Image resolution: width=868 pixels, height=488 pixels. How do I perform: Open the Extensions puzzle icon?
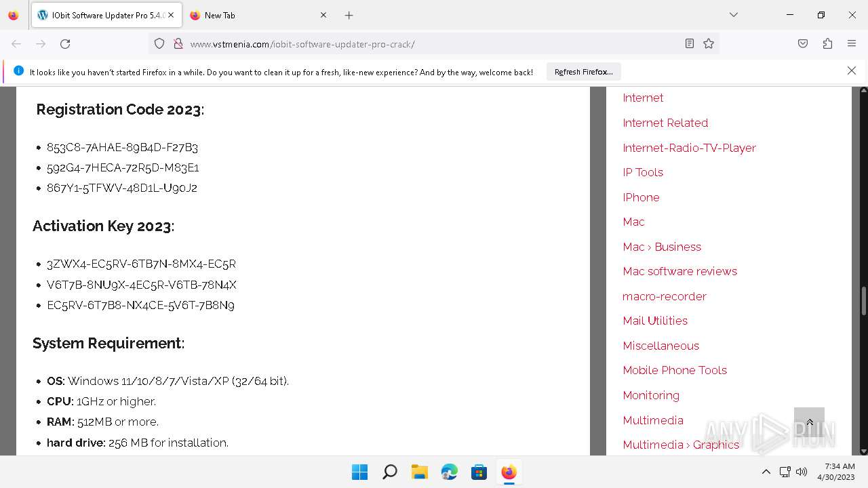[827, 43]
